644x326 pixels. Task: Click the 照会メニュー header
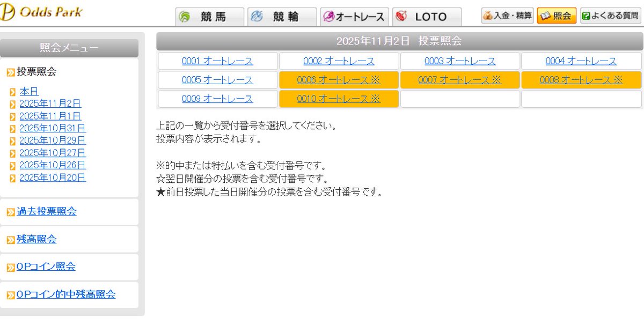point(69,48)
